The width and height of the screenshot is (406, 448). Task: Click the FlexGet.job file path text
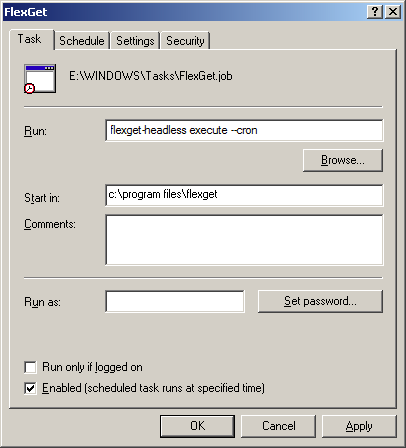[151, 76]
